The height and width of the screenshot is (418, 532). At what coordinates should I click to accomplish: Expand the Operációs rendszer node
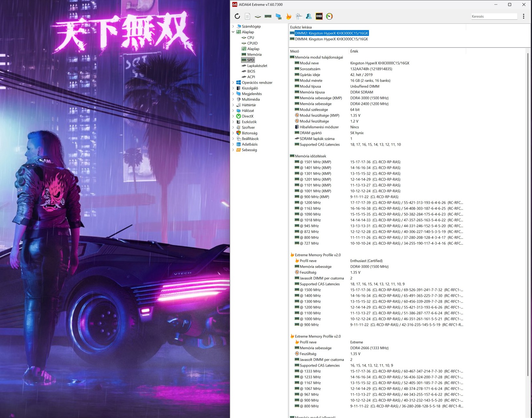233,82
